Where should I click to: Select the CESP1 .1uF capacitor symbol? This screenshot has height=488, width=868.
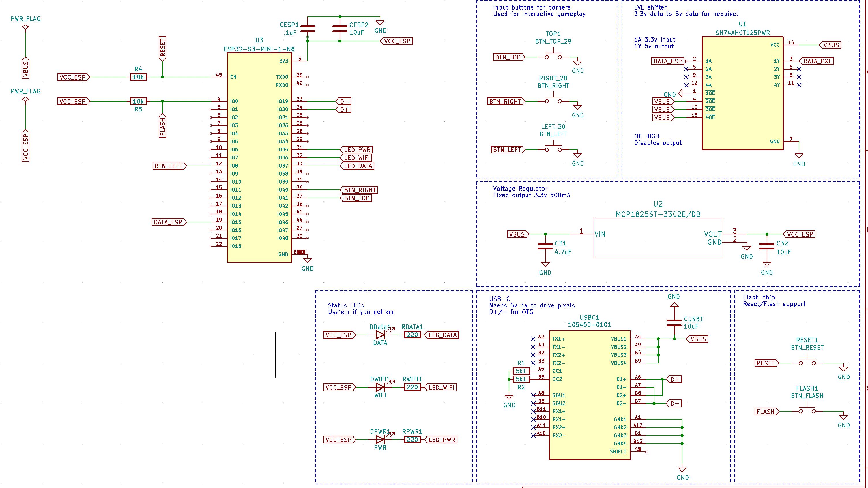click(307, 29)
